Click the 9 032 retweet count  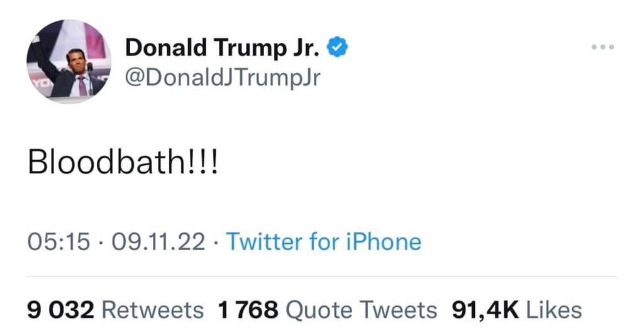[x=61, y=309]
